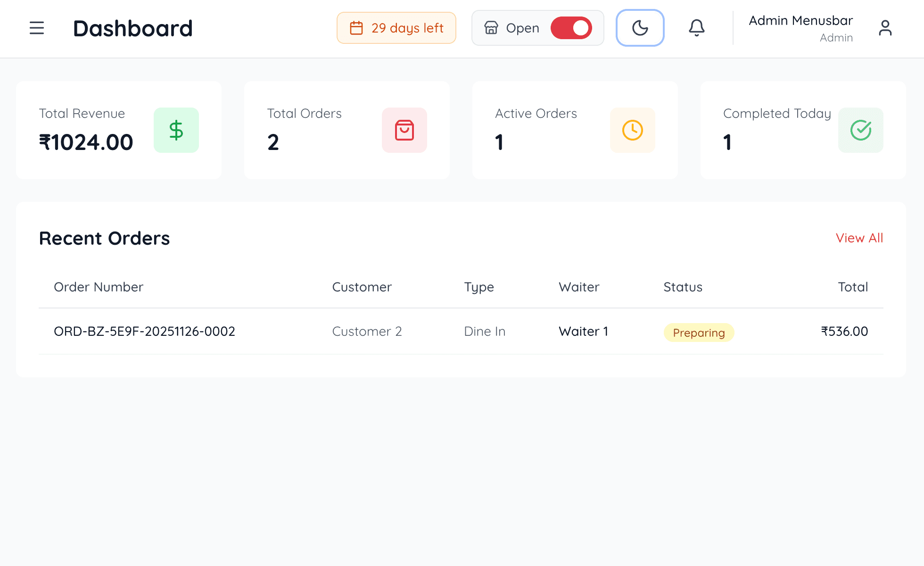Screen dimensions: 924x566
Task: Enable dark mode with the moon icon
Action: pos(640,28)
